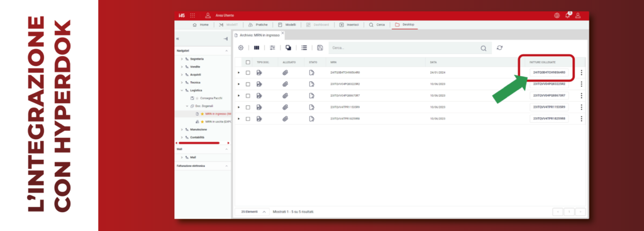
Task: Open attachment paperclip for 23ITQVV04PQ83225R2
Action: (285, 84)
